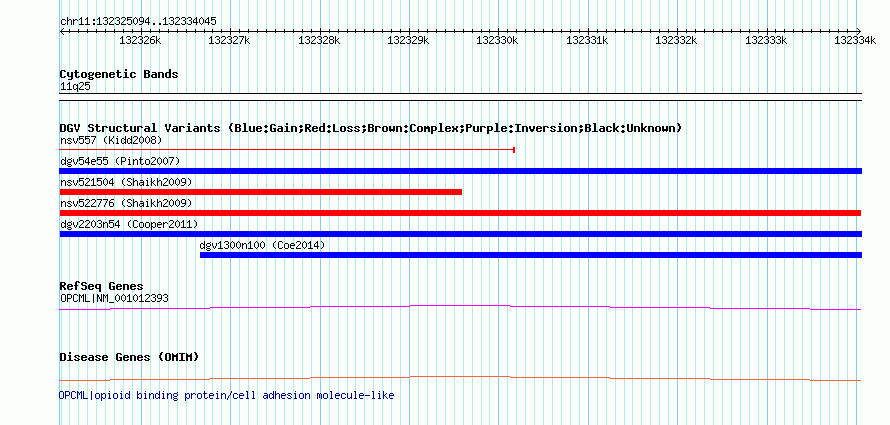Screen dimensions: 890x425
Task: Click the 132331k ruler tick label
Action: [x=587, y=40]
